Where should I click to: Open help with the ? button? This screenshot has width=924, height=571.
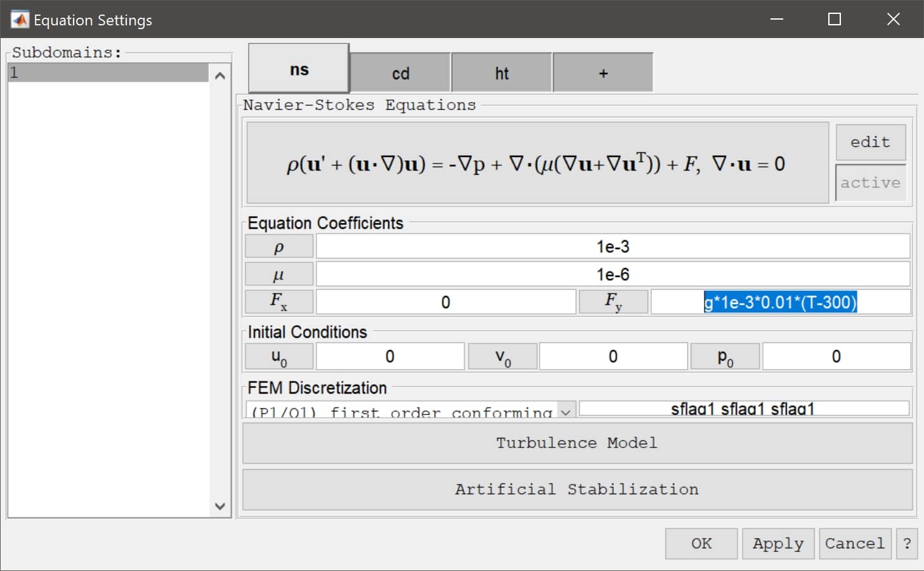click(x=907, y=544)
